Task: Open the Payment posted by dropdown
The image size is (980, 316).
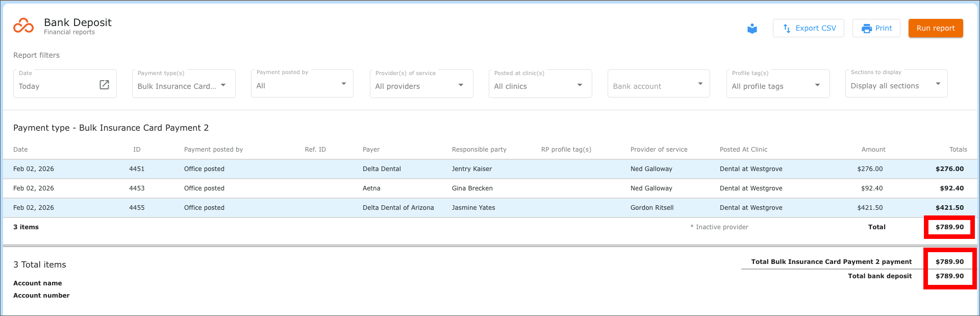Action: click(302, 84)
